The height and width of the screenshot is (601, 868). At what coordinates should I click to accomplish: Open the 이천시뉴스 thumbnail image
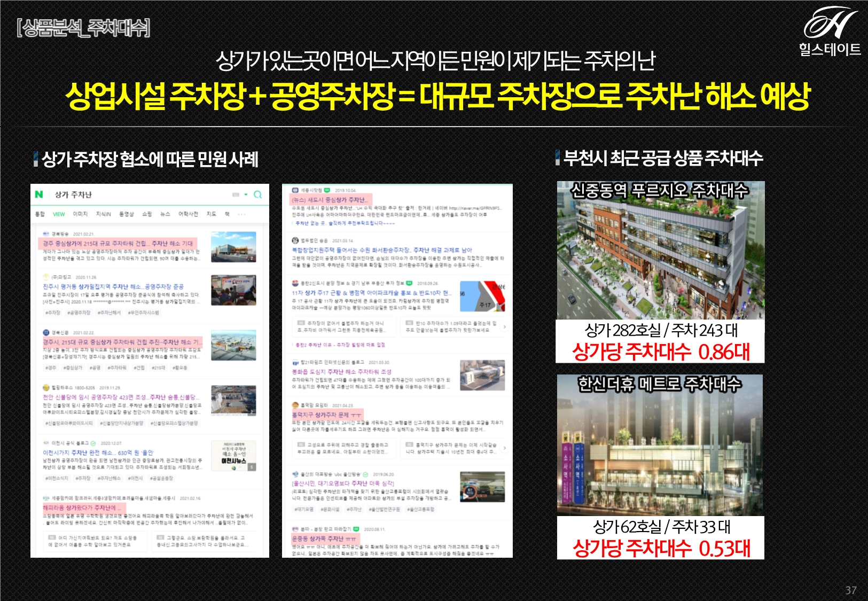pyautogui.click(x=233, y=456)
